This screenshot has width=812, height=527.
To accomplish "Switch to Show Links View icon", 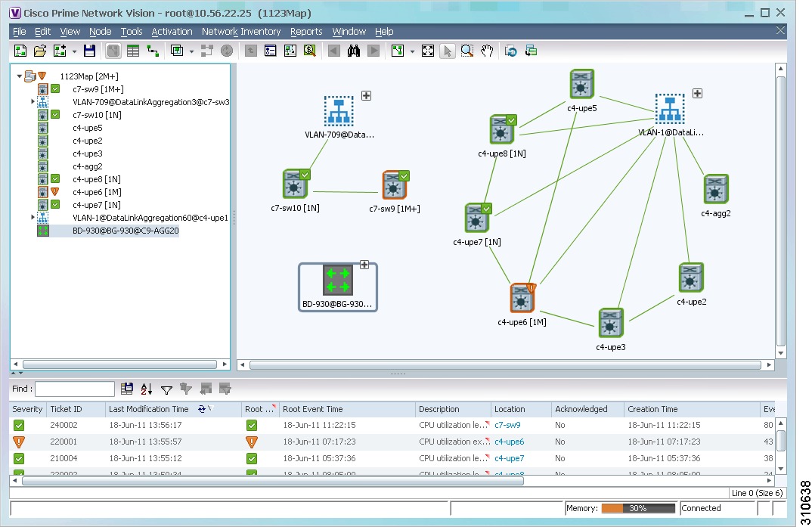I will [x=153, y=51].
